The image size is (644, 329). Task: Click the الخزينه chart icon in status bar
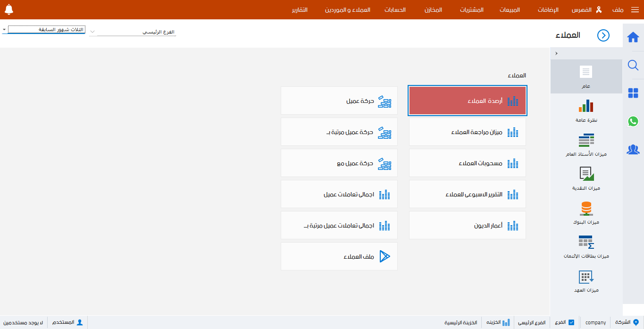coord(506,322)
